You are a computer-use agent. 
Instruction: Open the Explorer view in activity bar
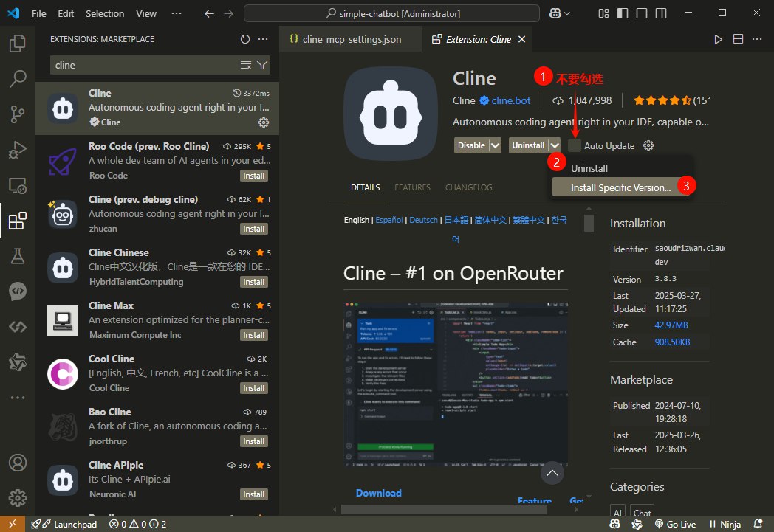(17, 44)
